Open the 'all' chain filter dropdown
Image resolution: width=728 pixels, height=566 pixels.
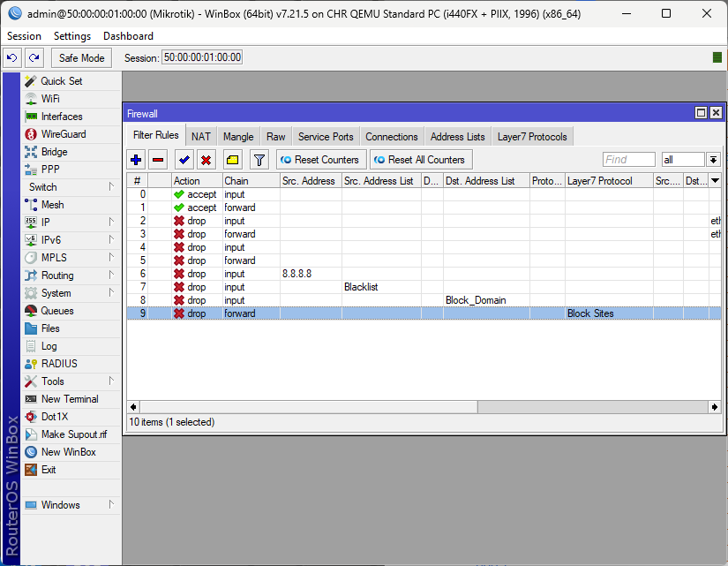[713, 160]
